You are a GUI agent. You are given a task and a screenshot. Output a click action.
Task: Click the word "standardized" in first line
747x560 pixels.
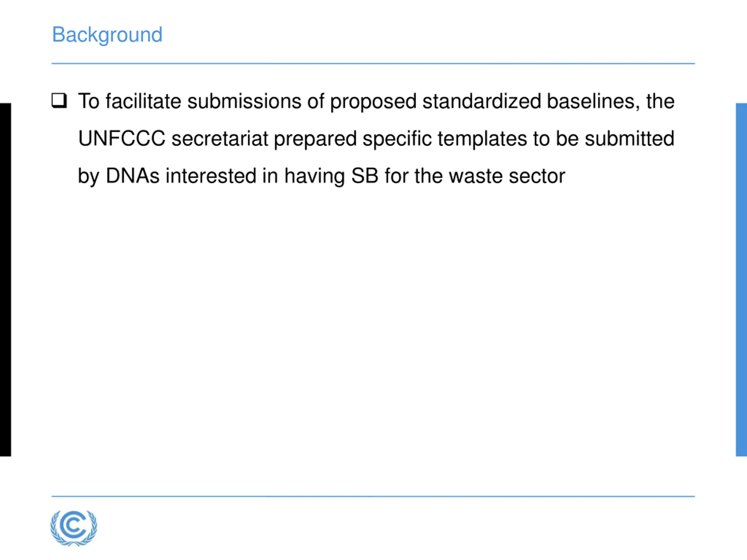[481, 101]
